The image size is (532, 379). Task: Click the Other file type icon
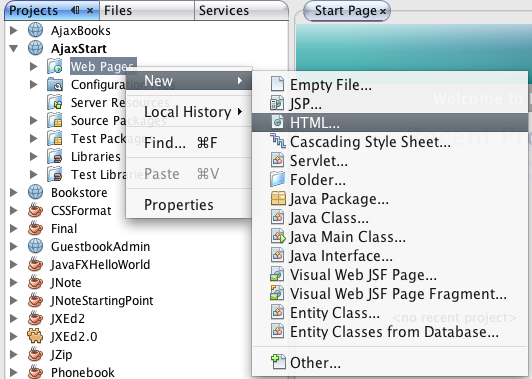(x=278, y=362)
